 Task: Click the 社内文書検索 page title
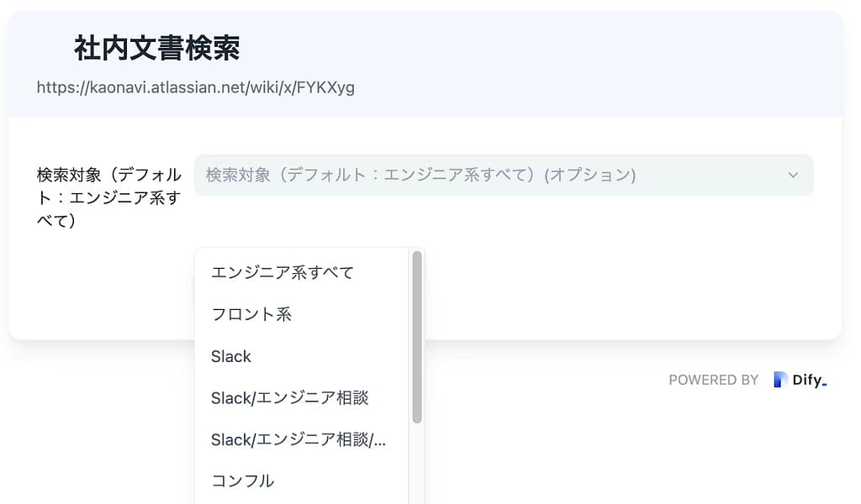pyautogui.click(x=157, y=48)
